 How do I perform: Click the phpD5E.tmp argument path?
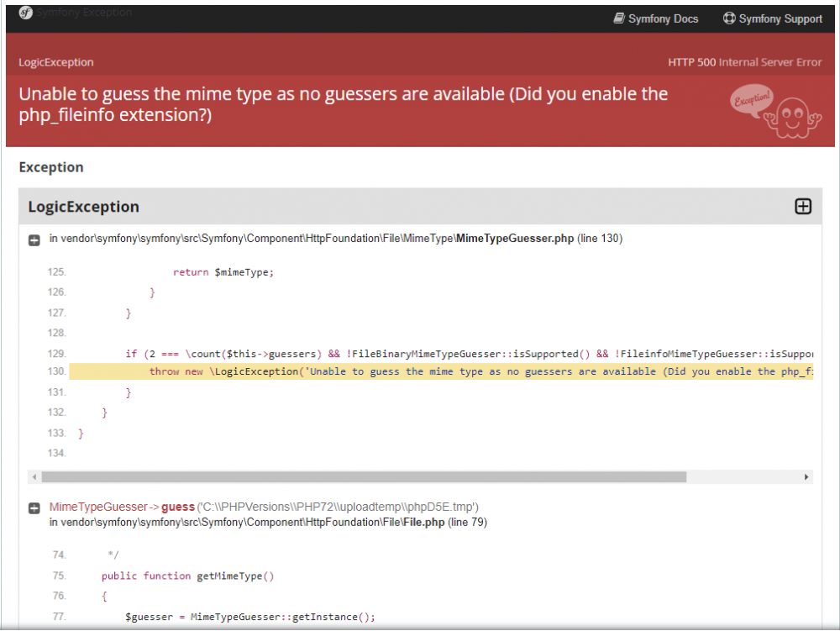click(x=338, y=507)
